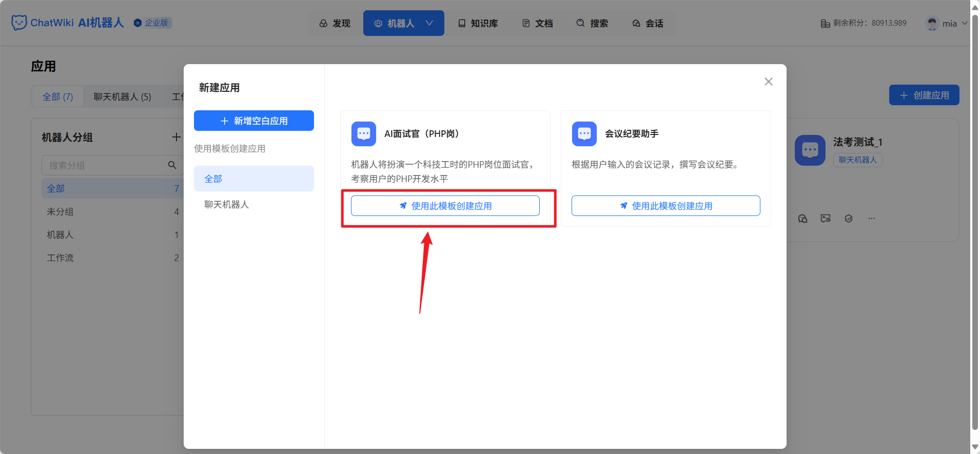Go to the 发现 navigation tab

pyautogui.click(x=335, y=24)
